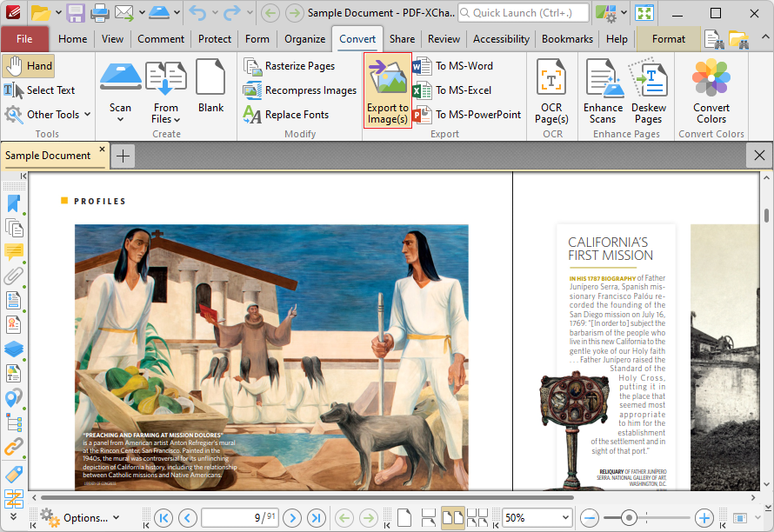
Task: Open the Undo history dropdown arrow
Action: (x=215, y=13)
